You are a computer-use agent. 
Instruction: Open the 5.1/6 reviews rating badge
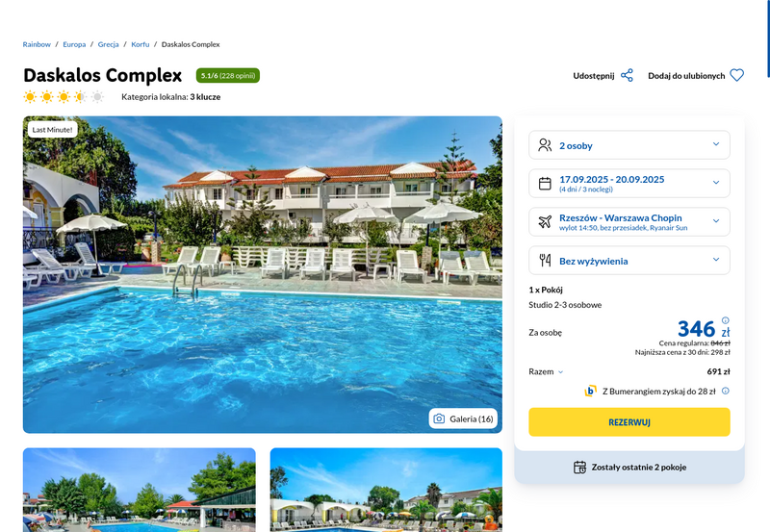(x=228, y=76)
